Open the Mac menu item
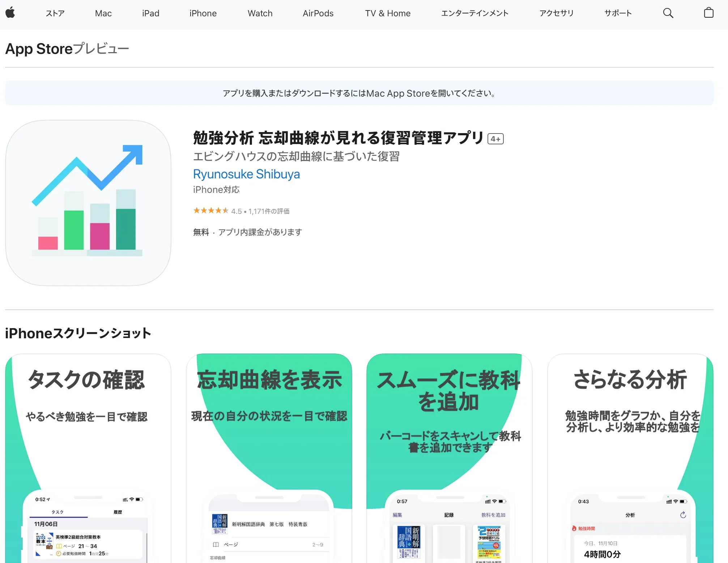The image size is (728, 563). 103,13
